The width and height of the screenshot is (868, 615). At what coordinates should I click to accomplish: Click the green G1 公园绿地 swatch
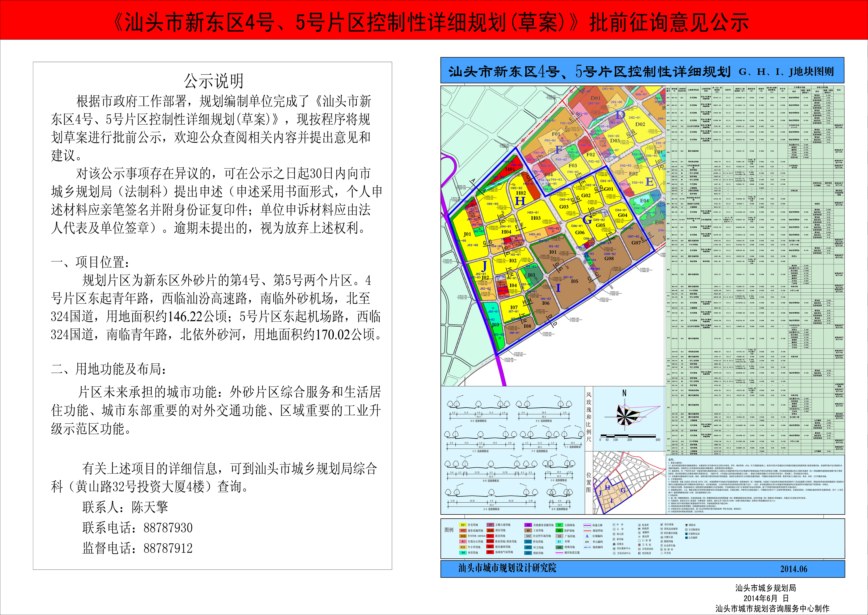tap(559, 525)
